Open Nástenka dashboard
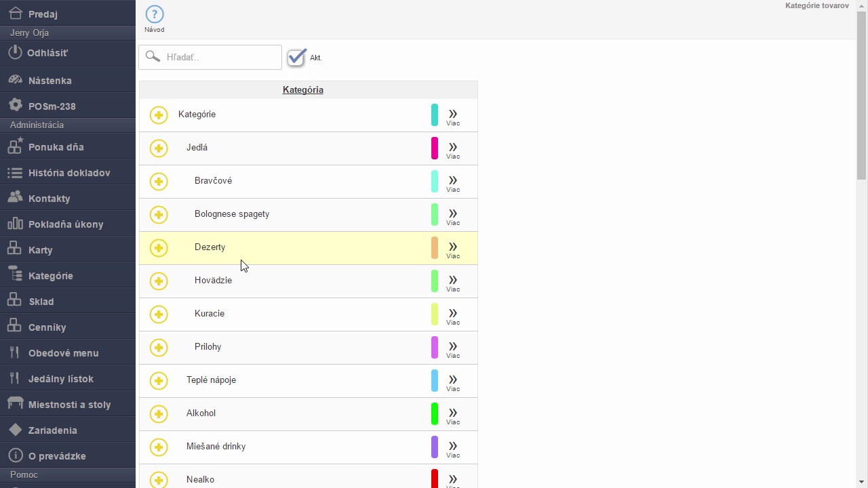Viewport: 868px width, 488px height. coord(68,80)
